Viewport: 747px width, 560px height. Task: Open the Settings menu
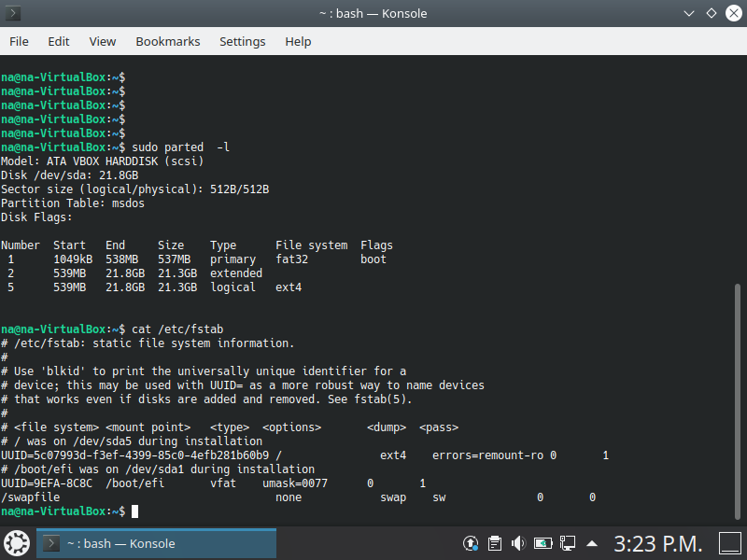tap(243, 42)
